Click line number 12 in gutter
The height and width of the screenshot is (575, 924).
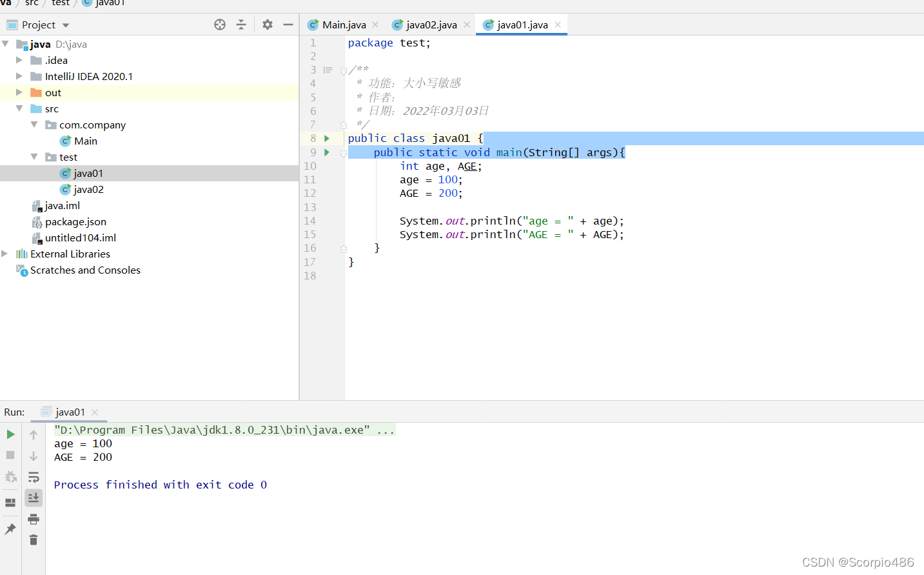pyautogui.click(x=310, y=193)
